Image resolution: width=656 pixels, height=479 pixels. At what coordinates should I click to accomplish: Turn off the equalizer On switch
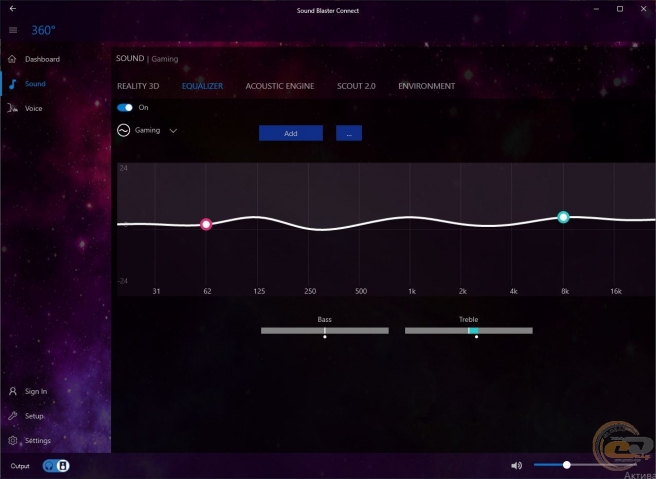coord(125,108)
